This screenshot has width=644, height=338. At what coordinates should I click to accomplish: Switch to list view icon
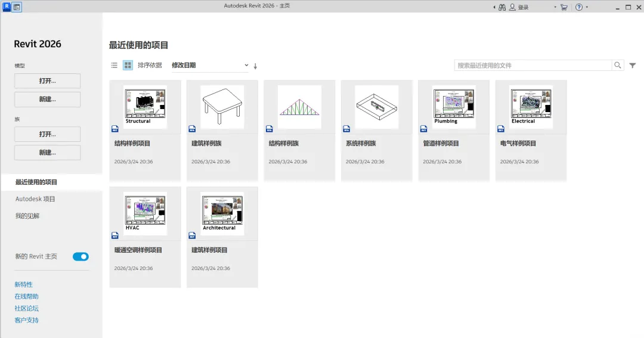click(x=114, y=66)
